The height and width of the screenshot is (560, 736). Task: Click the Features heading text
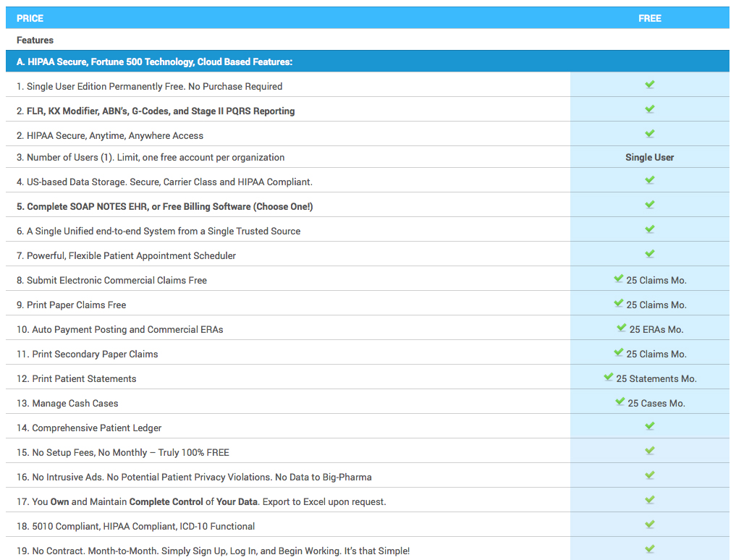click(35, 40)
